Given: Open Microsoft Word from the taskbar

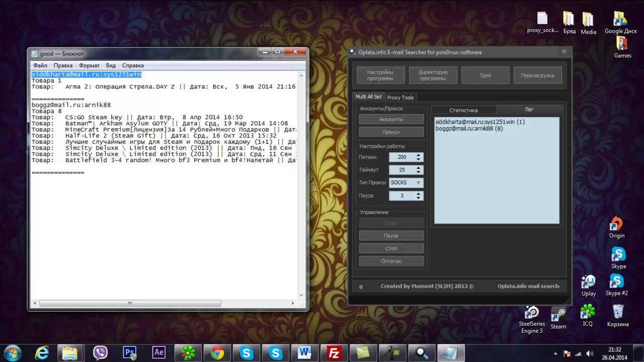Looking at the screenshot, I should [305, 353].
